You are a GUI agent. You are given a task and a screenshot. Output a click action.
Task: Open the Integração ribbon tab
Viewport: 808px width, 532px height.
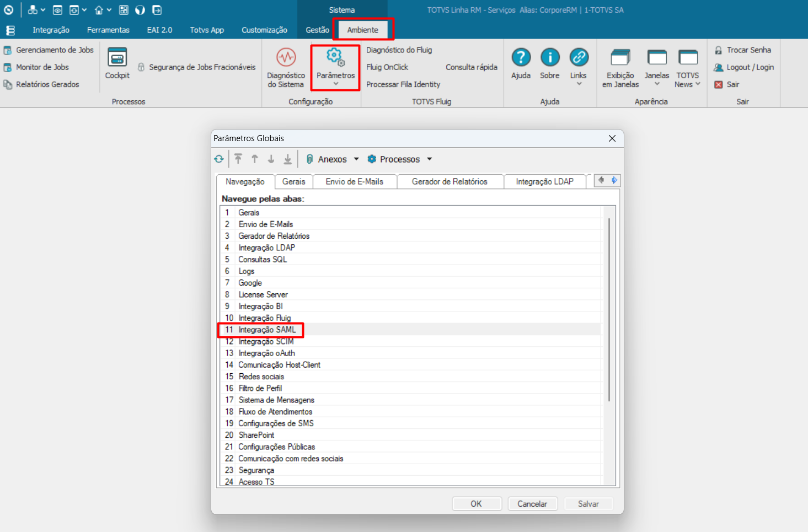pyautogui.click(x=51, y=30)
